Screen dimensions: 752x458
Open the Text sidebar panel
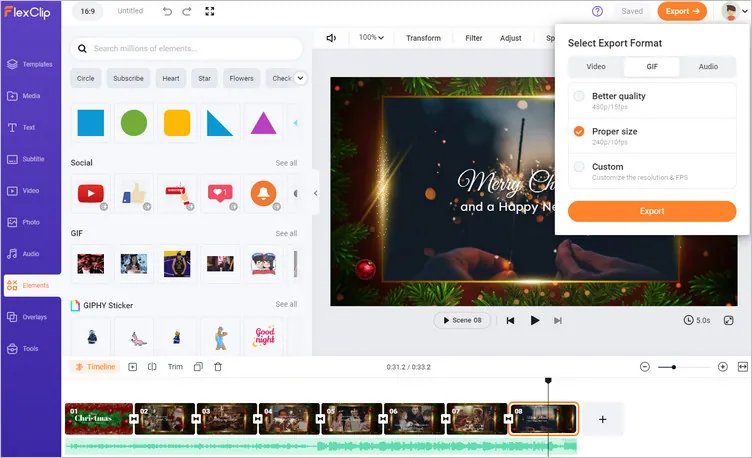point(21,128)
